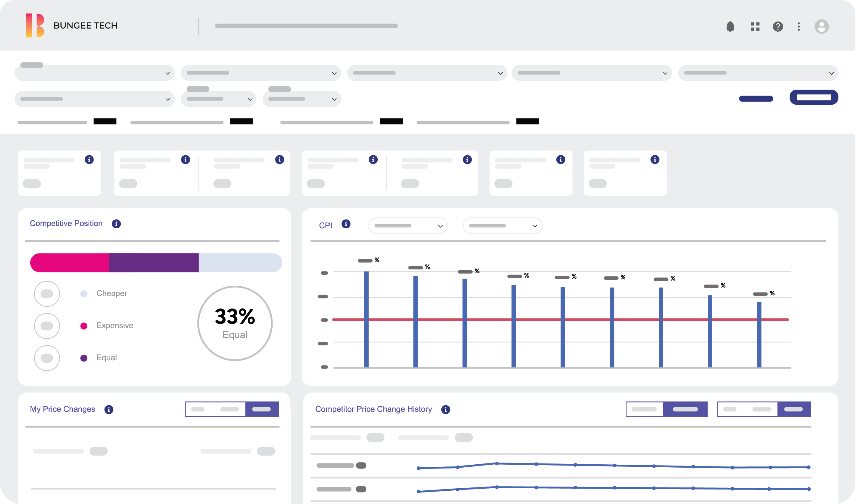Click the tallest first bar in the CPI chart

click(x=366, y=319)
